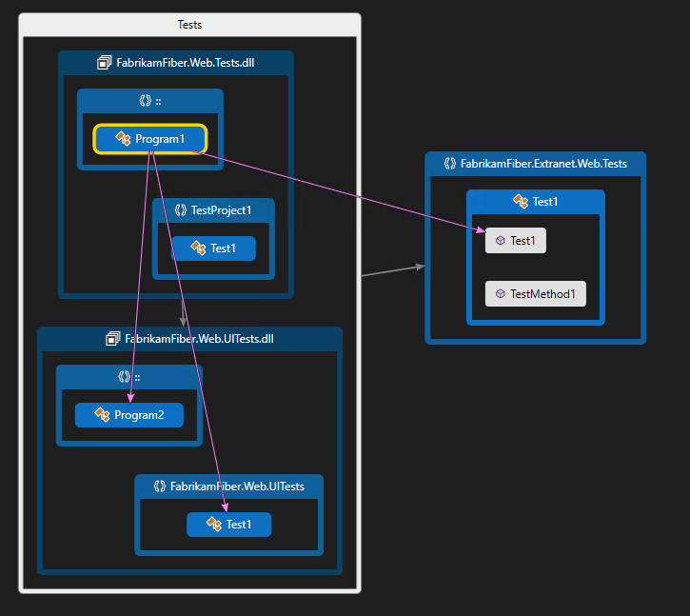Select the TestMethod1 method node
Screen dimensions: 690x616
[x=535, y=294]
